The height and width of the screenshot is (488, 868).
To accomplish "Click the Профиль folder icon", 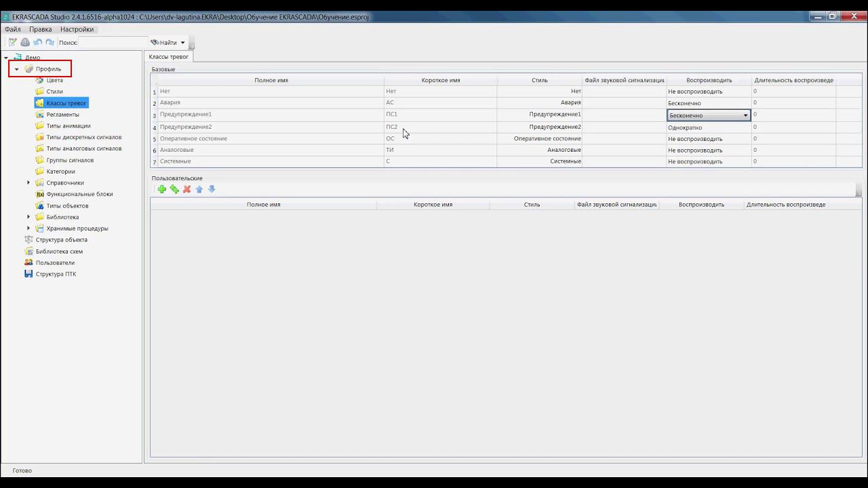I will click(x=28, y=69).
